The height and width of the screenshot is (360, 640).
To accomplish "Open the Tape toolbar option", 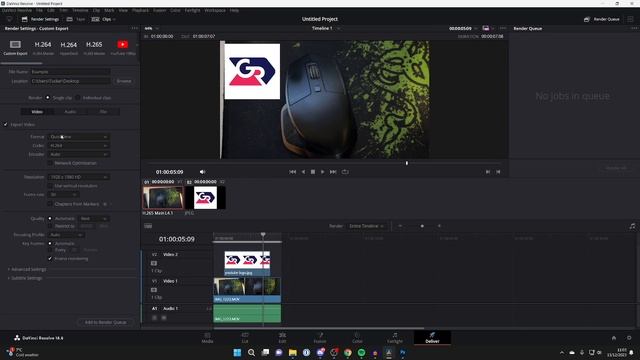I will [x=76, y=19].
